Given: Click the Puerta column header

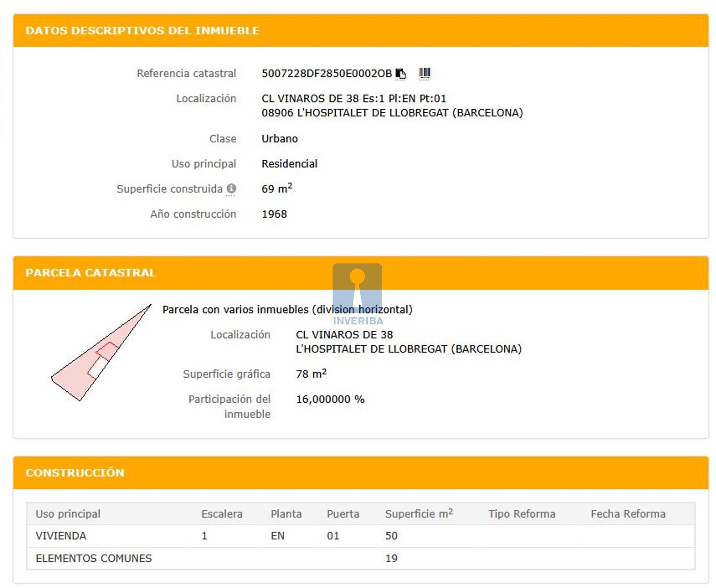Looking at the screenshot, I should click(x=343, y=514).
